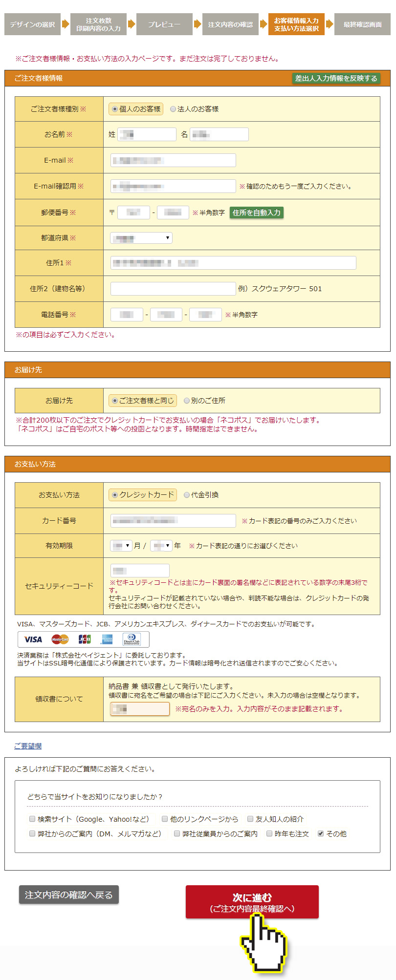Select クレジットカード payment method
Viewport: 396px width, 980px height.
click(115, 495)
